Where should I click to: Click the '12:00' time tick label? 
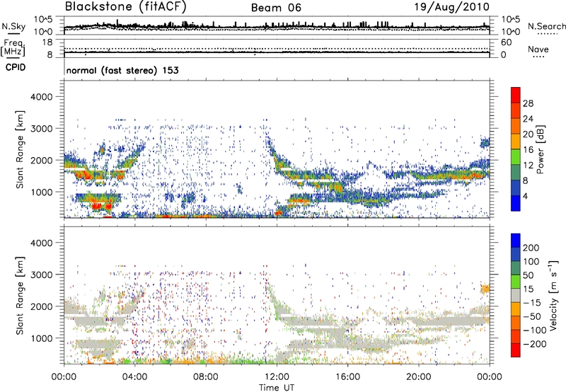click(x=277, y=377)
